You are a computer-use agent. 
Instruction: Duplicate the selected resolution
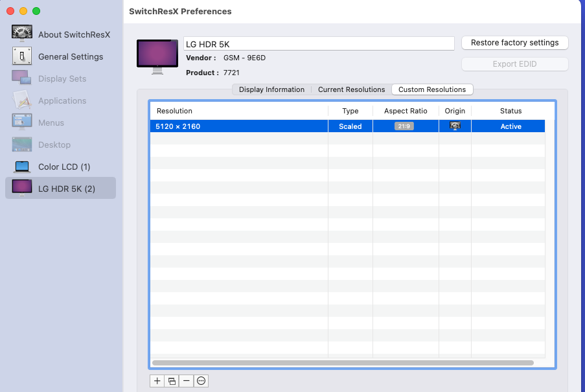coord(172,381)
